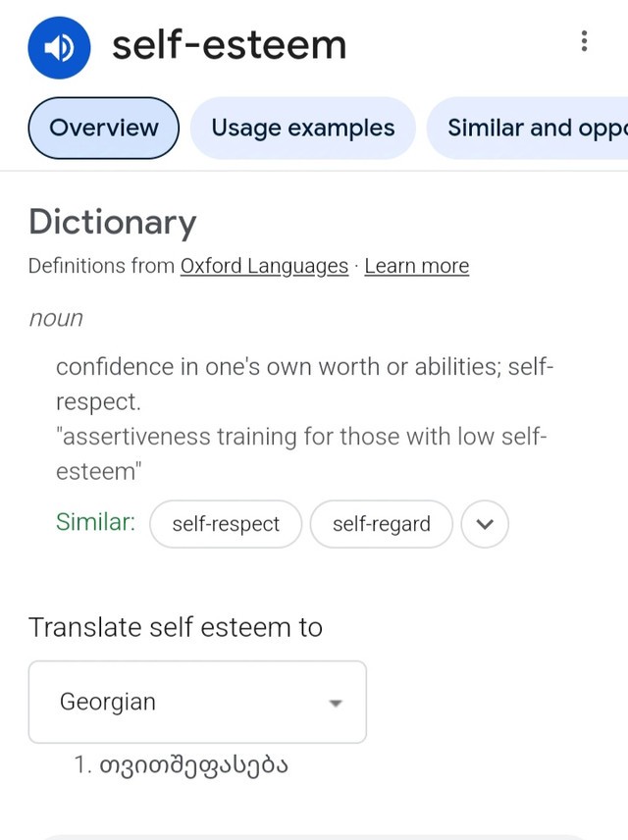Click the dropdown arrow beside Georgian
Image resolution: width=628 pixels, height=840 pixels.
tap(336, 703)
